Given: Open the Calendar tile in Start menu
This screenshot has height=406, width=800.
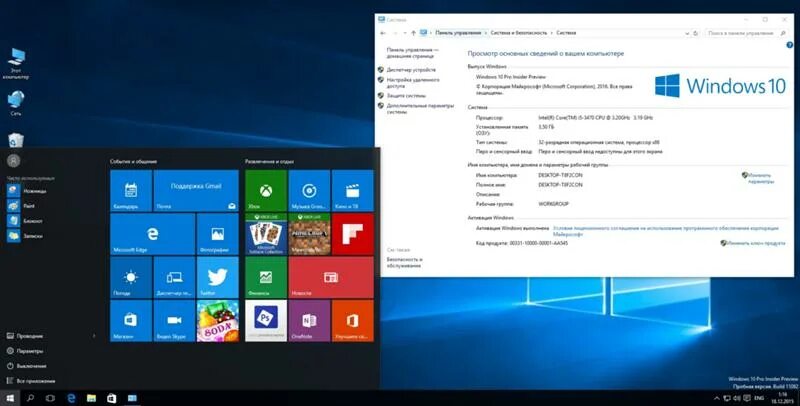Looking at the screenshot, I should [x=131, y=191].
